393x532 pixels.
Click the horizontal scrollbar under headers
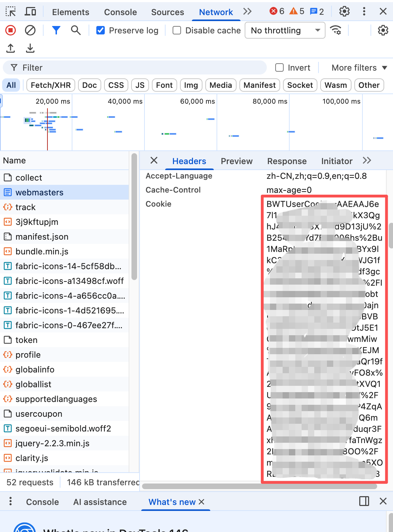[x=259, y=486]
